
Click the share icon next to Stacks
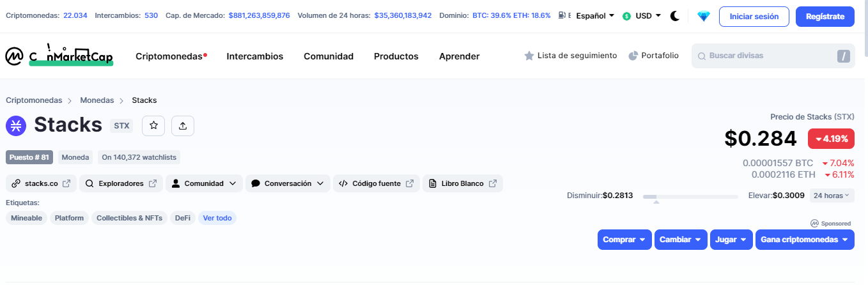pyautogui.click(x=183, y=126)
